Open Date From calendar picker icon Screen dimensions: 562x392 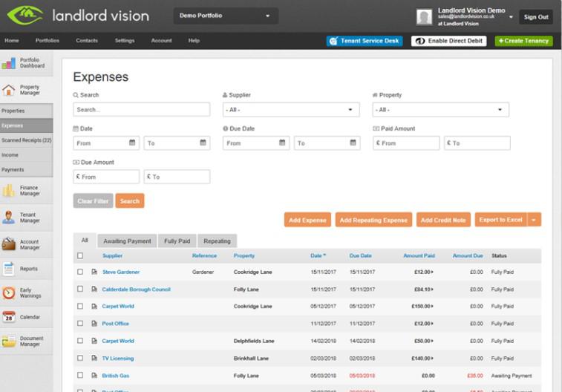tap(132, 143)
